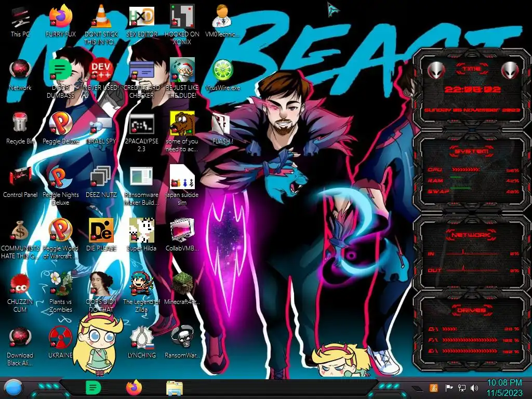Open the green chat app pinned on taskbar
Screen dimensions: 532x399
[x=94, y=388]
